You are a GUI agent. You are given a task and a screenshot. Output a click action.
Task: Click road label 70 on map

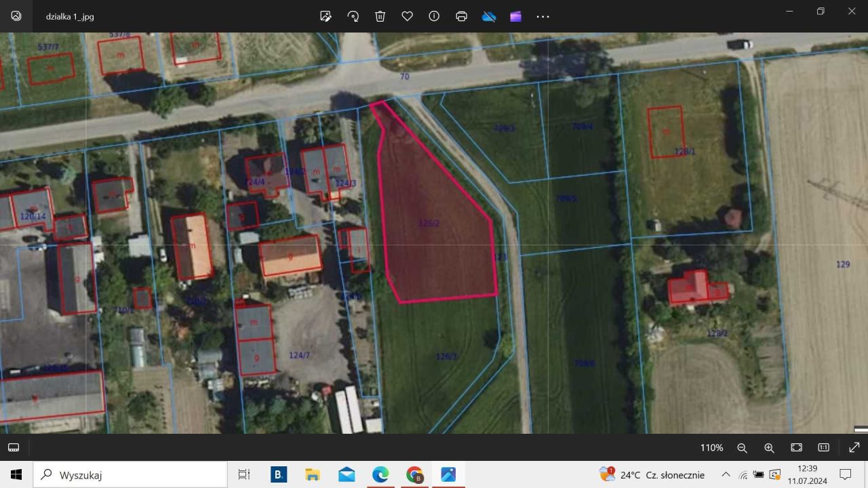[405, 77]
